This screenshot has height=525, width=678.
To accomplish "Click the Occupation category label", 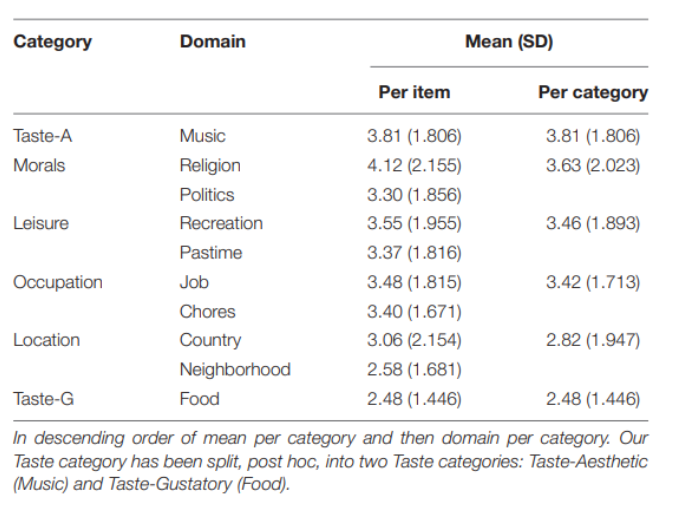I will [x=58, y=282].
